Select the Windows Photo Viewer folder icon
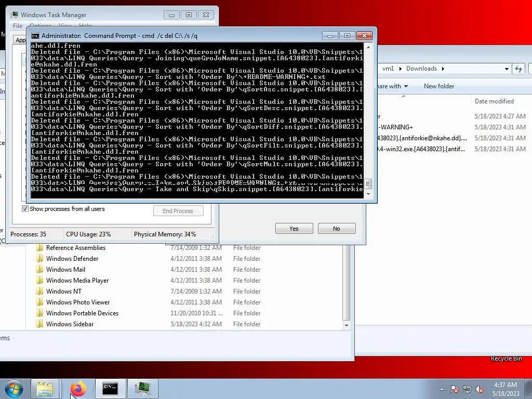532x399 pixels. click(x=39, y=302)
